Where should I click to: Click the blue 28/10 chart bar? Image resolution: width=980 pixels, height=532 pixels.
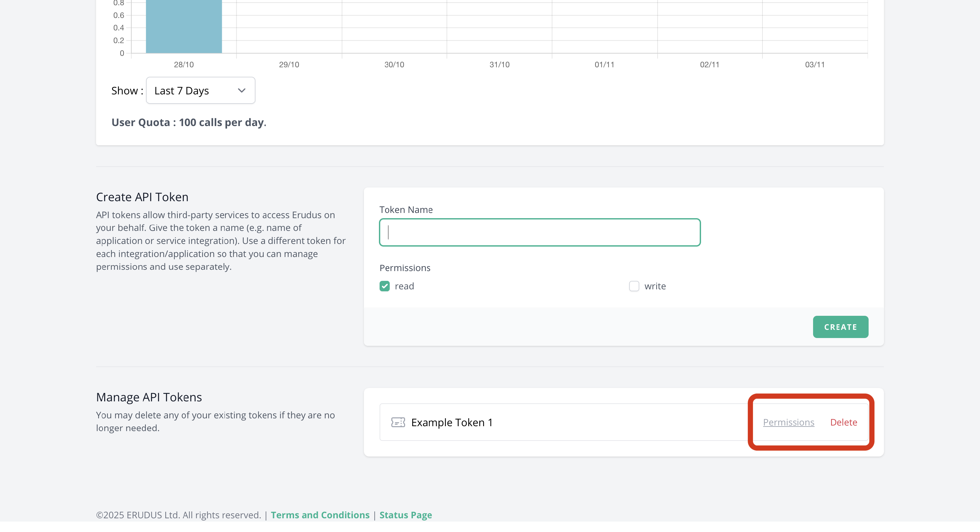click(184, 27)
